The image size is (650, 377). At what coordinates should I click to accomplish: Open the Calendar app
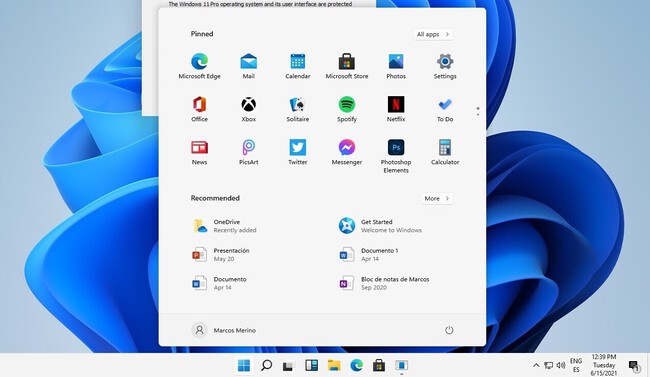point(298,66)
